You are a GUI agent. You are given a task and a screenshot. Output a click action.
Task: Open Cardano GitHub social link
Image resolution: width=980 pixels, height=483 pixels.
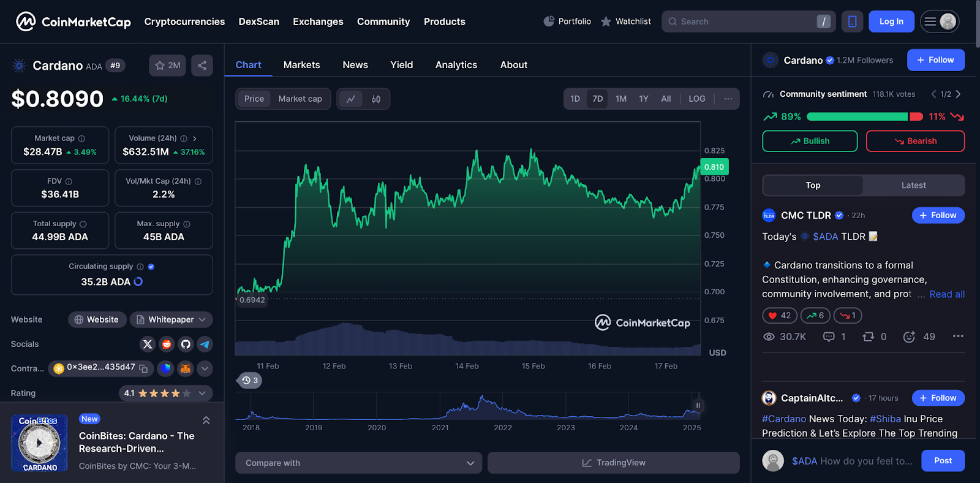click(x=186, y=344)
